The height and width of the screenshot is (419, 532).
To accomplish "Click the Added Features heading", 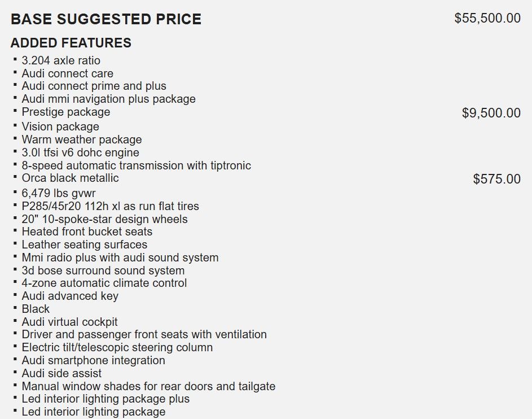I will click(x=71, y=43).
